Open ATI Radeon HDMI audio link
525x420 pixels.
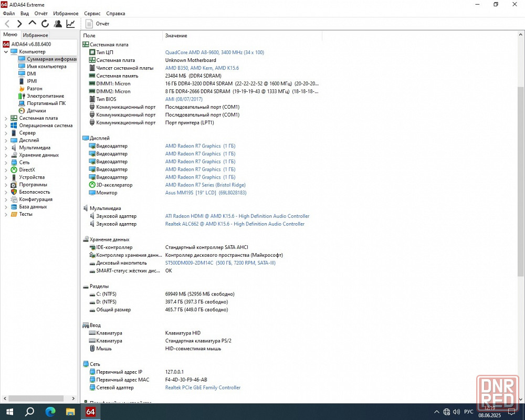(237, 216)
